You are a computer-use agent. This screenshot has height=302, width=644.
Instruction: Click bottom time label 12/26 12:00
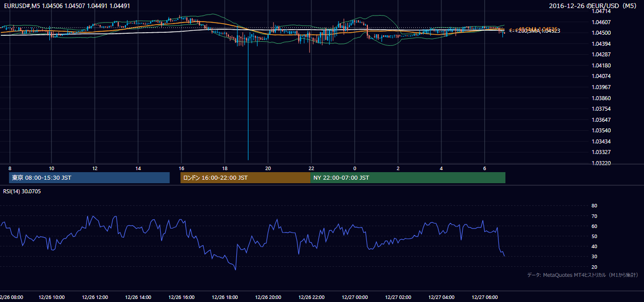pos(95,297)
